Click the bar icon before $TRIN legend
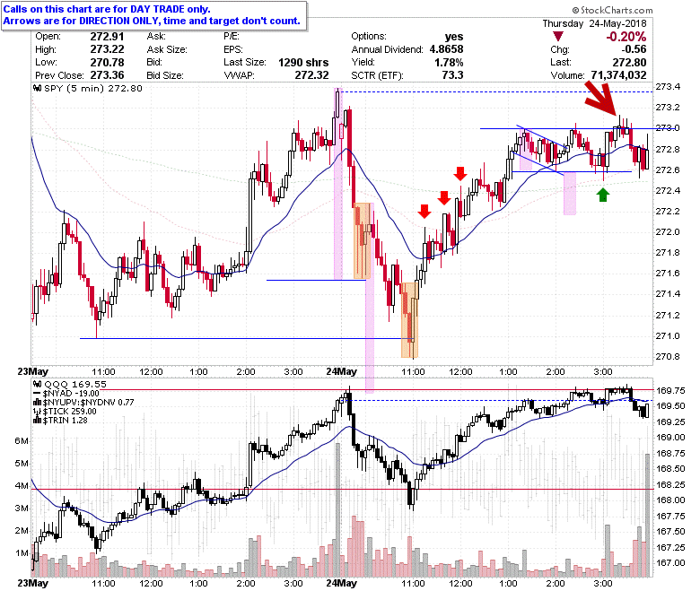The width and height of the screenshot is (700, 591). (x=38, y=421)
